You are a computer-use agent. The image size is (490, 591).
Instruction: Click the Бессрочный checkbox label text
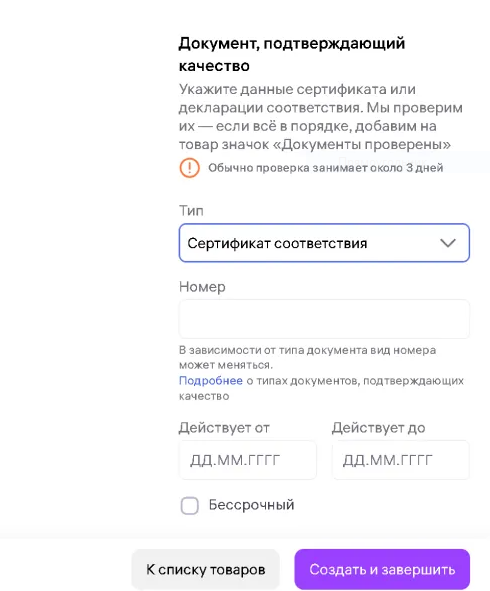click(x=251, y=505)
